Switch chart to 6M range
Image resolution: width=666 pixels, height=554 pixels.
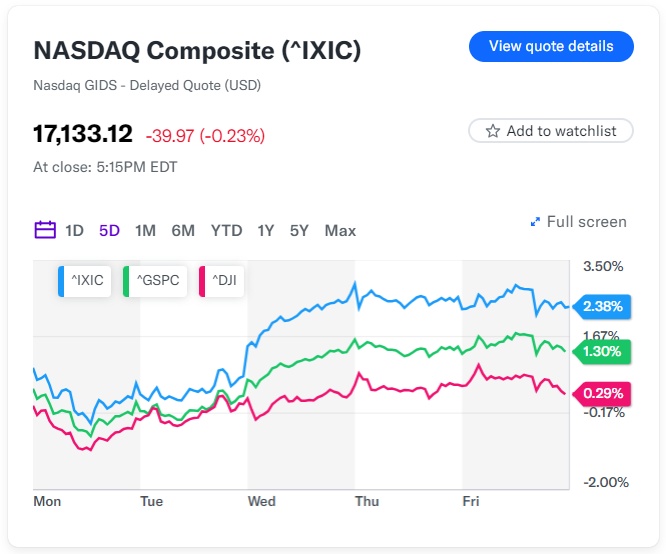tap(183, 231)
